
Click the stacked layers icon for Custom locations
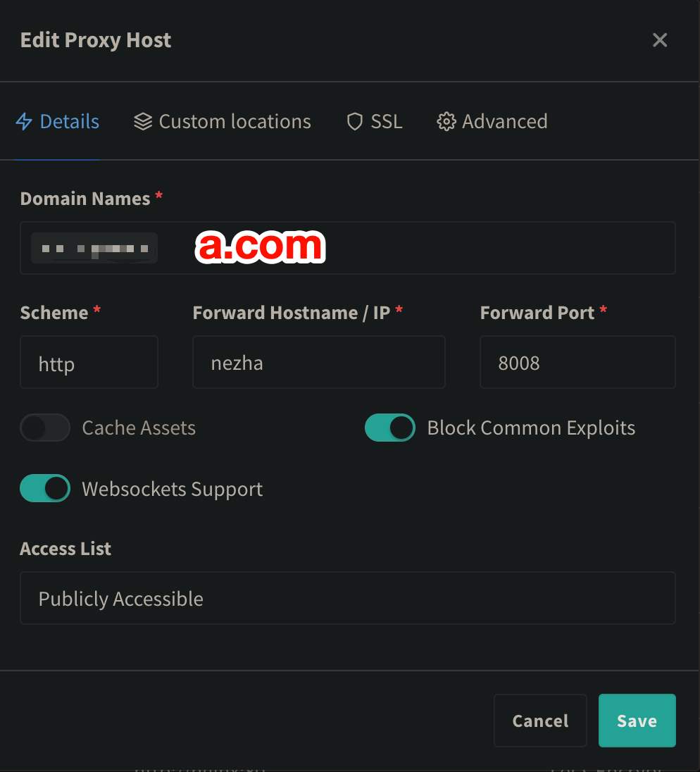pyautogui.click(x=143, y=122)
